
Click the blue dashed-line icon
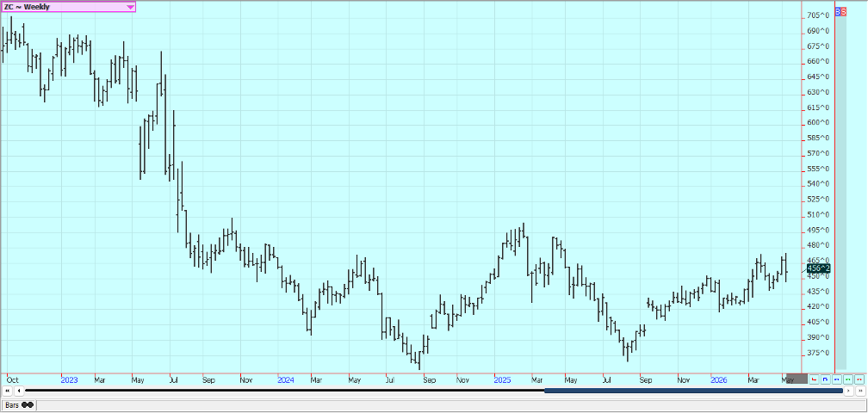[836, 379]
